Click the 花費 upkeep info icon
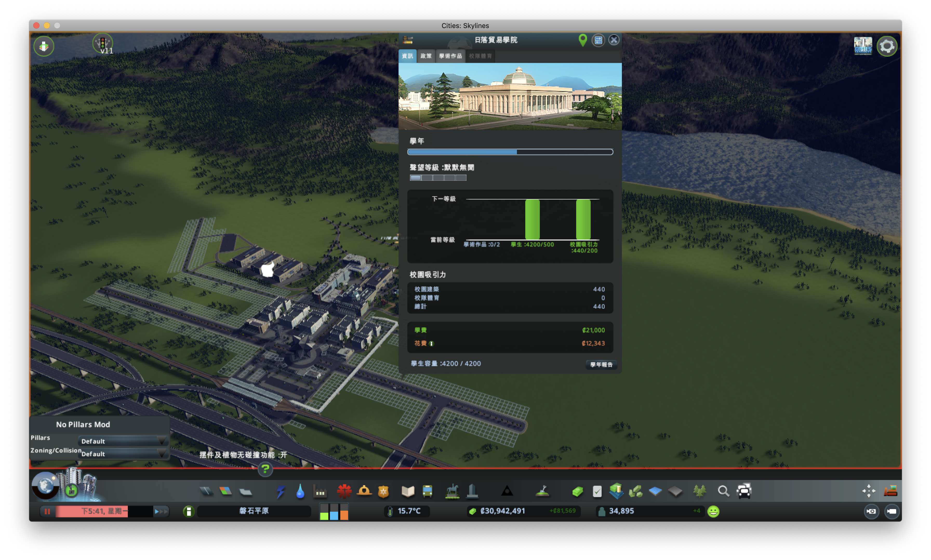931x560 pixels. 431,344
